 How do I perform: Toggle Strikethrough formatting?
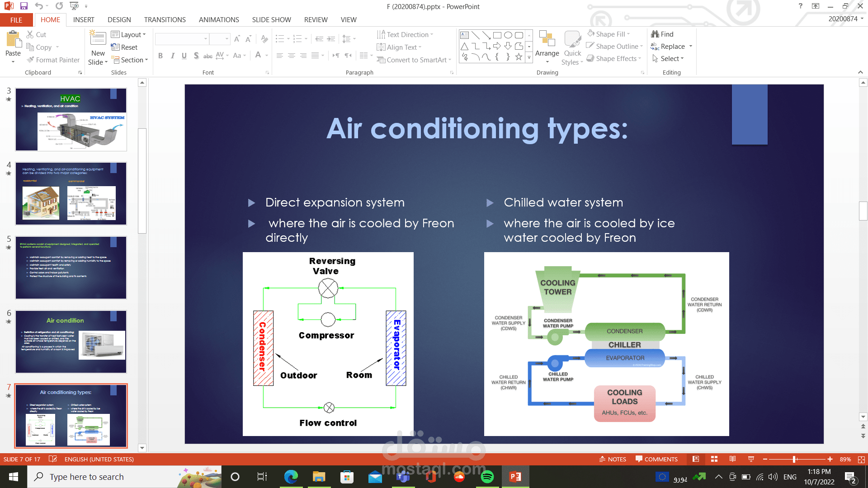tap(208, 56)
